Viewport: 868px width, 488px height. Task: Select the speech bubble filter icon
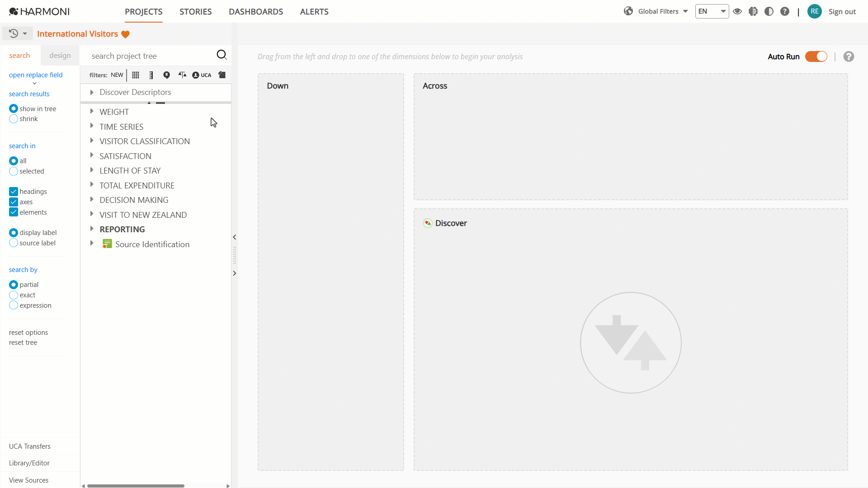[167, 75]
